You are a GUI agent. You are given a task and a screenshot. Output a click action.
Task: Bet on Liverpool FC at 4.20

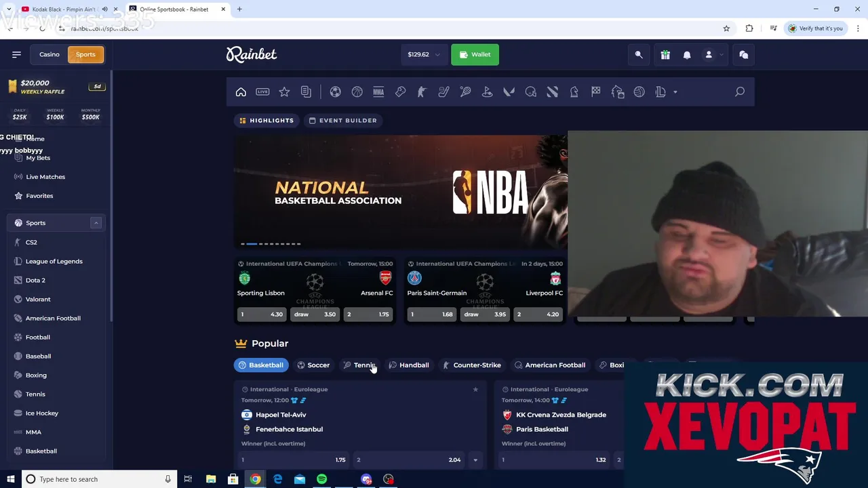[538, 314]
